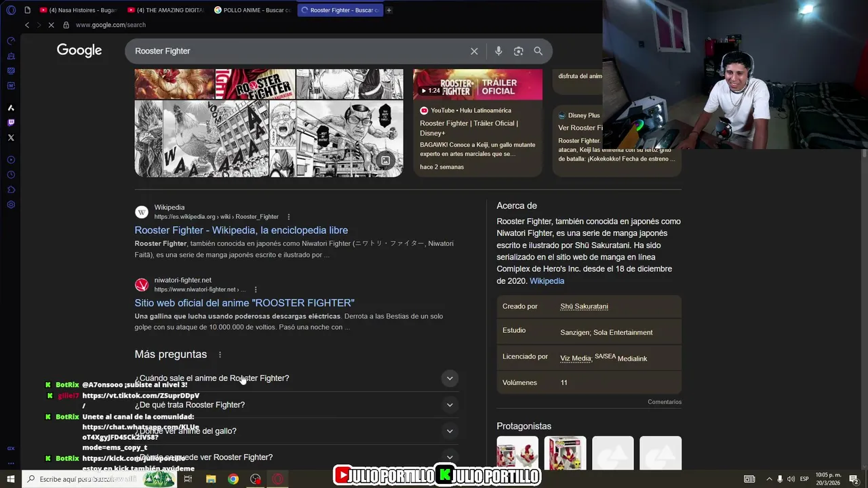Open volume control in system tray
868x488 pixels.
791,479
